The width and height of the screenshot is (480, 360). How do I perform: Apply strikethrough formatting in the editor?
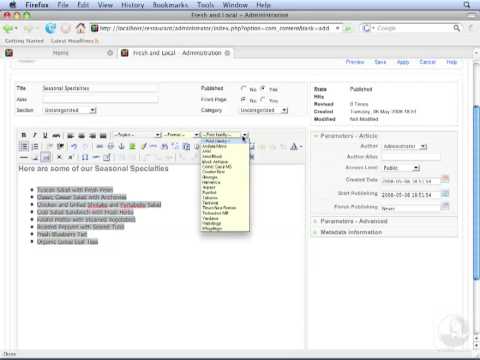click(x=56, y=135)
